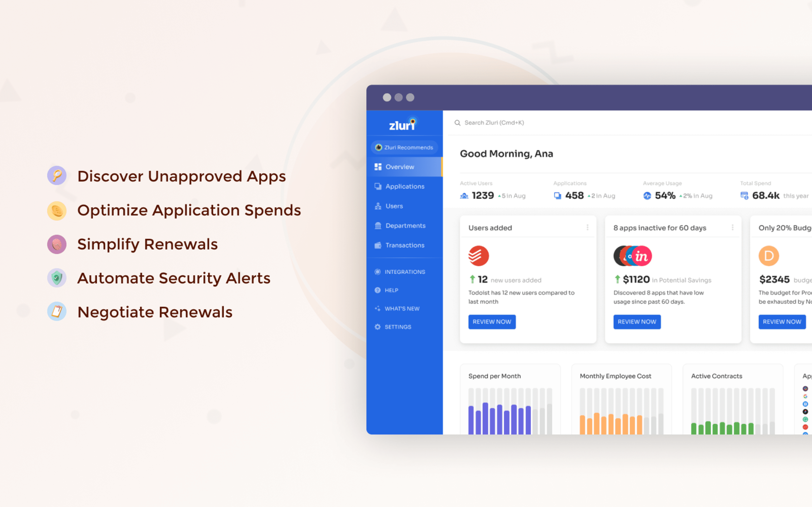The width and height of the screenshot is (812, 507).
Task: Click the Overview icon in sidebar
Action: tap(379, 166)
